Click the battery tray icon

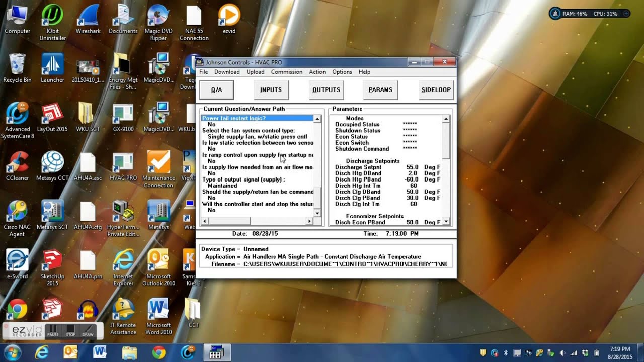point(597,353)
